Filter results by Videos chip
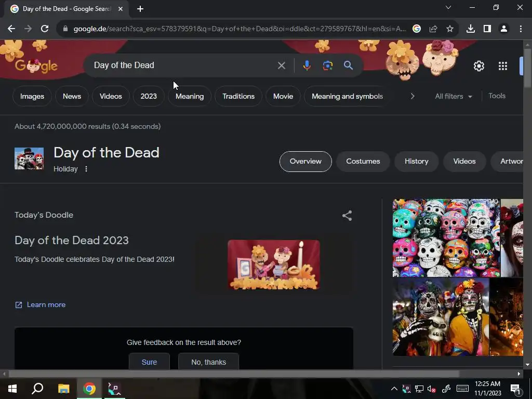 pos(111,96)
